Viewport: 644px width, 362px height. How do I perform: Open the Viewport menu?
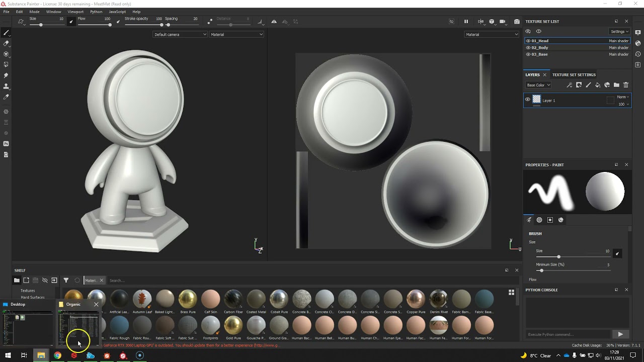tap(75, 12)
